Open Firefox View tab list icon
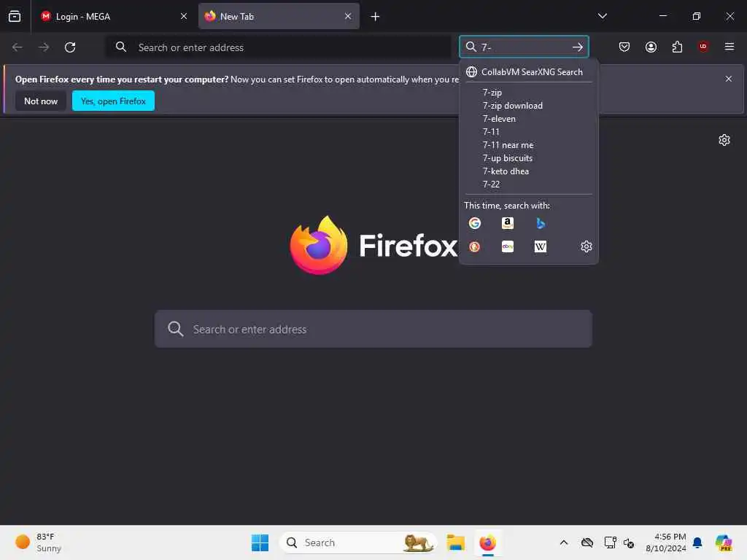Screen dimensions: 747x560 [15, 16]
